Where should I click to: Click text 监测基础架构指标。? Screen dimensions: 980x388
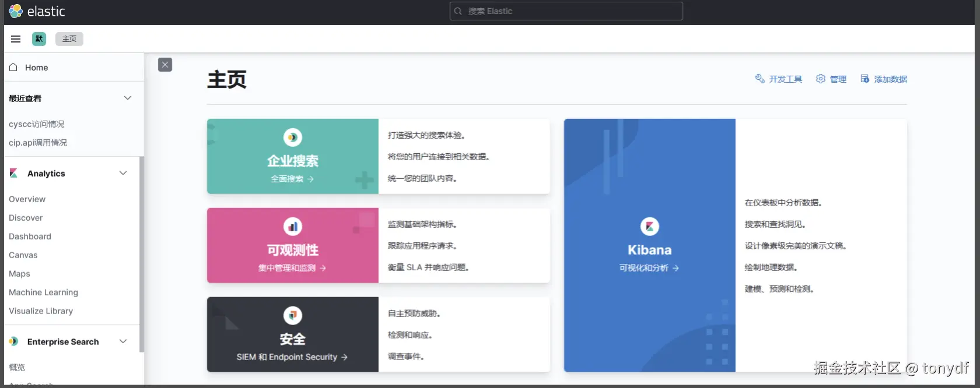click(x=422, y=224)
